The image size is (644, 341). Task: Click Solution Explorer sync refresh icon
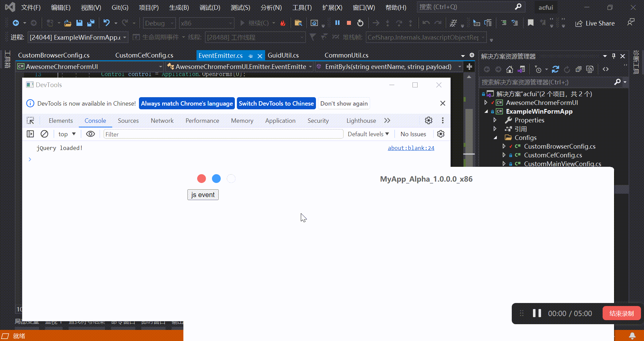pos(556,69)
